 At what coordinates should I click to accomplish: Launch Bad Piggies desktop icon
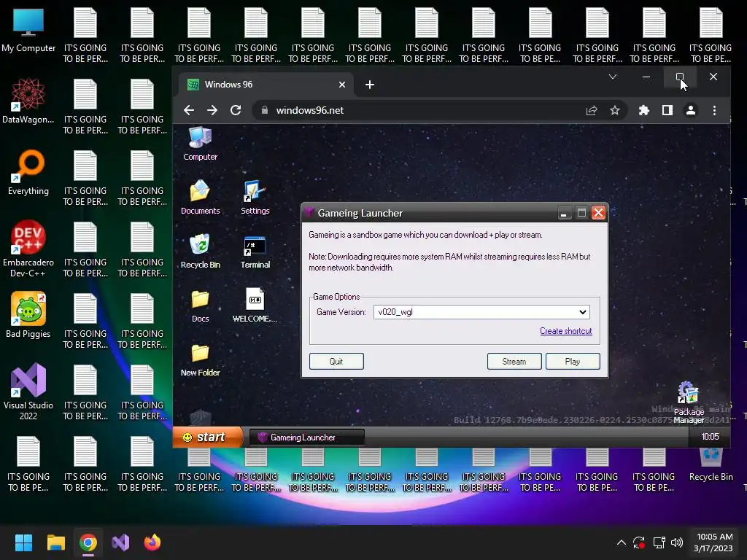point(28,315)
